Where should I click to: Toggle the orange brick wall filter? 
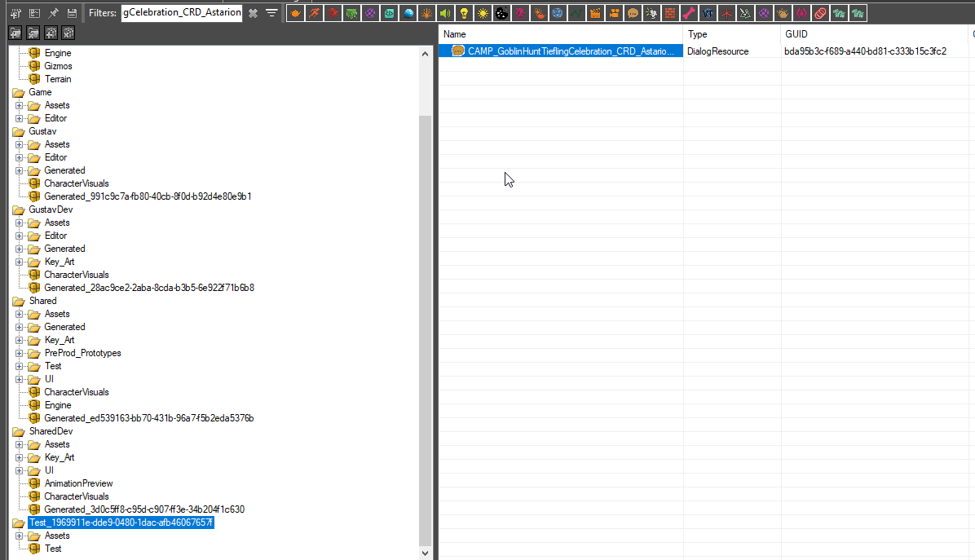point(669,13)
